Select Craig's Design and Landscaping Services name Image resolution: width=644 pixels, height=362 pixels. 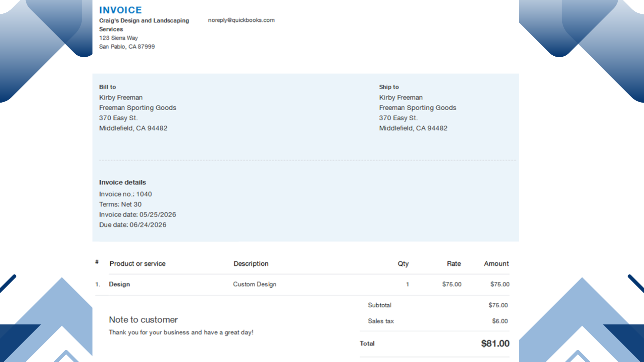(x=144, y=25)
